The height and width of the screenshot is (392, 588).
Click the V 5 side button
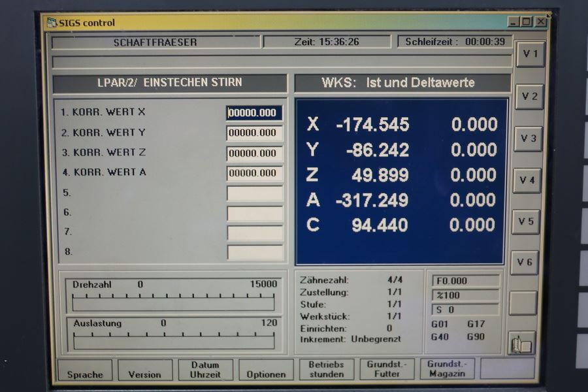pyautogui.click(x=525, y=221)
